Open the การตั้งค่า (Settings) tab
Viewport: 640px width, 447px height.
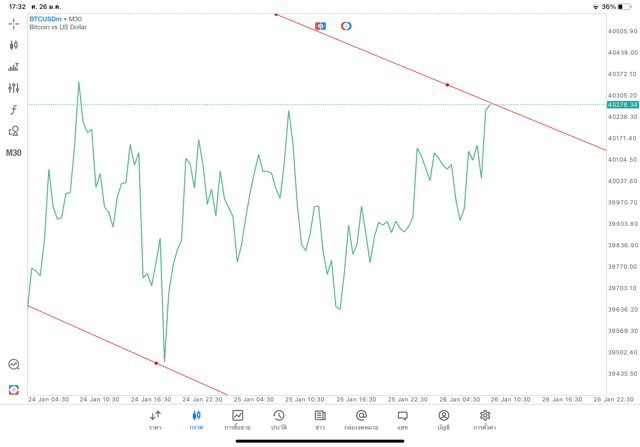(485, 419)
